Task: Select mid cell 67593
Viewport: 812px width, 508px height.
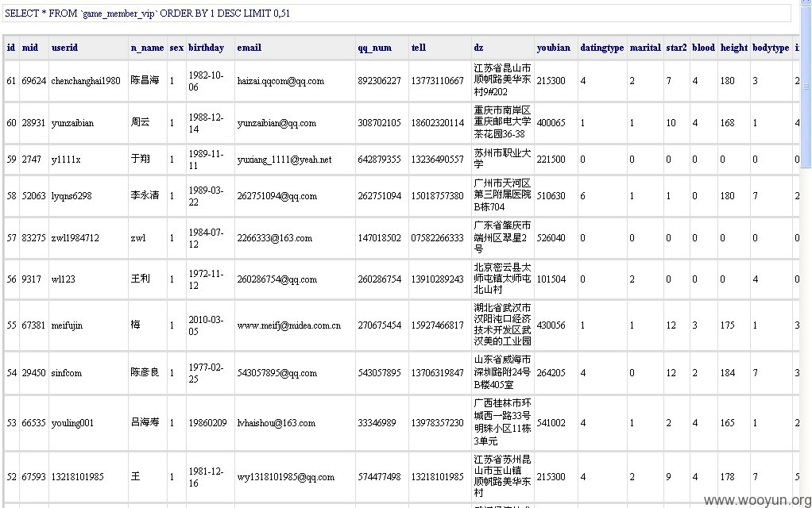Action: [33, 477]
